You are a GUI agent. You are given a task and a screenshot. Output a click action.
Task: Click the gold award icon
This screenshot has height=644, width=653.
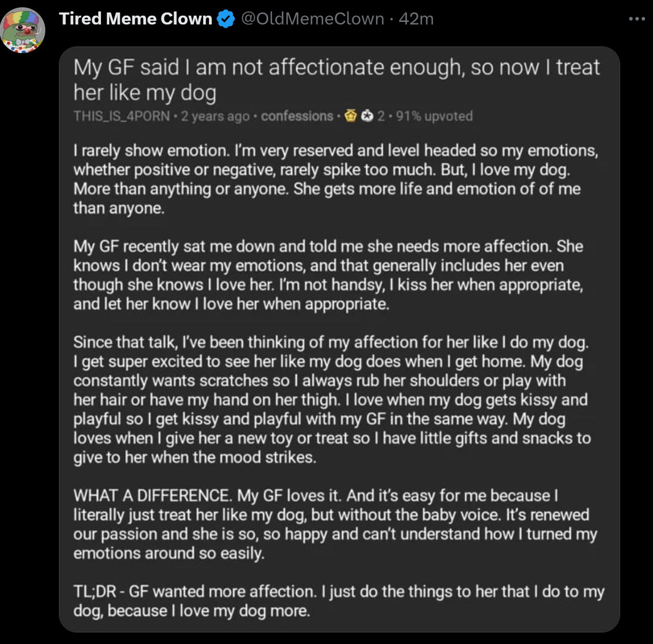pos(350,116)
